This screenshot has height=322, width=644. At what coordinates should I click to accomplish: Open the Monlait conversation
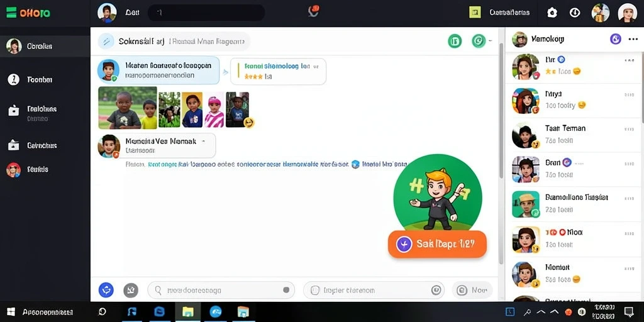click(574, 274)
